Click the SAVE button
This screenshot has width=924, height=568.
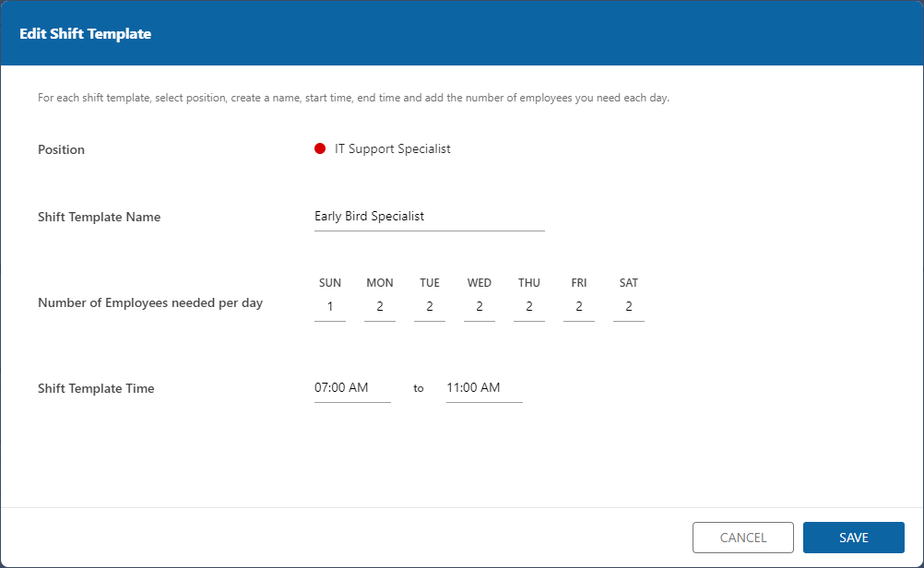click(x=853, y=538)
